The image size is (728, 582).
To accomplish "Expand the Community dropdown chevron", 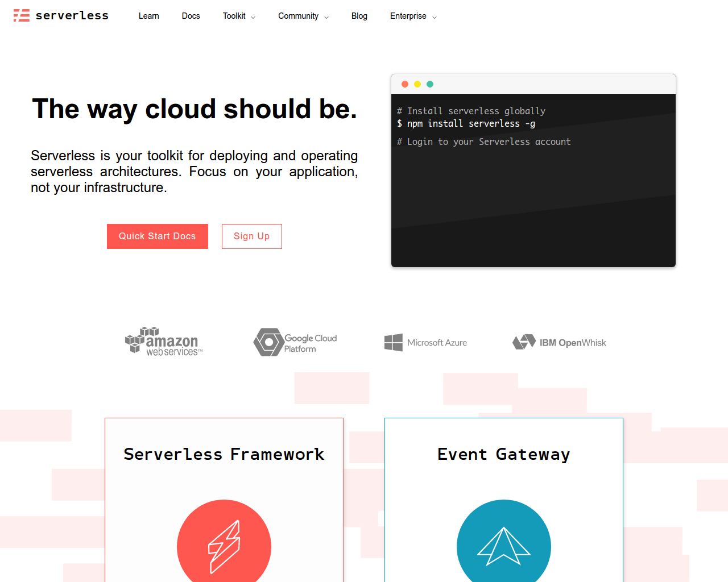I will click(x=326, y=17).
